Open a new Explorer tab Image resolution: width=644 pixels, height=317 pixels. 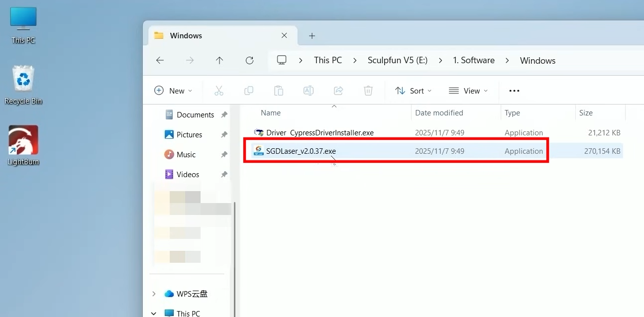click(312, 36)
